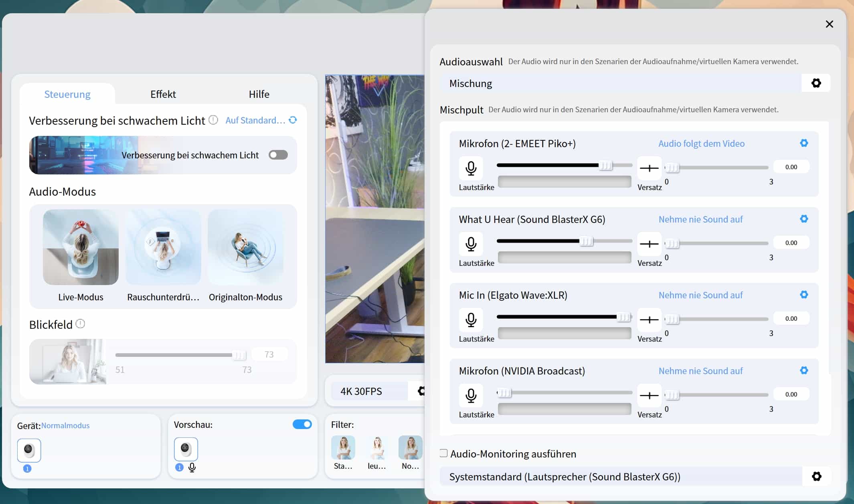
Task: Click the Blickfeld info icon
Action: point(80,324)
